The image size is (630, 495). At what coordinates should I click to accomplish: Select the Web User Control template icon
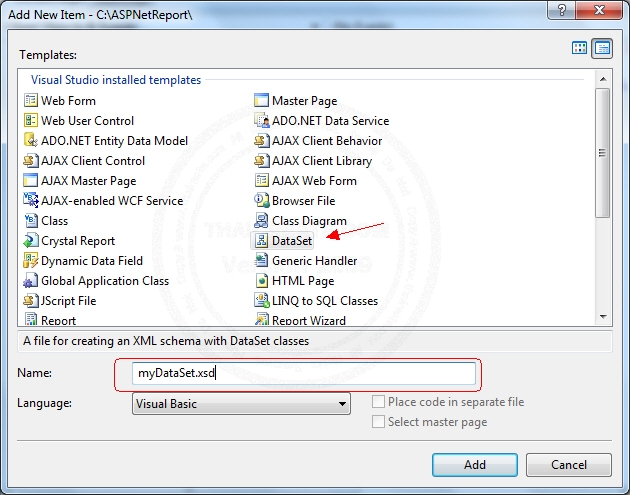[31, 120]
